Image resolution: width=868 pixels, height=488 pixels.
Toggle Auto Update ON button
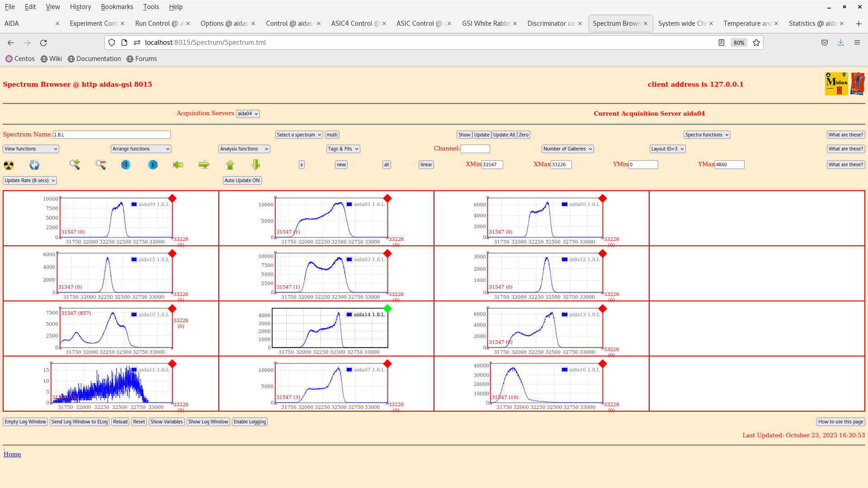coord(242,180)
